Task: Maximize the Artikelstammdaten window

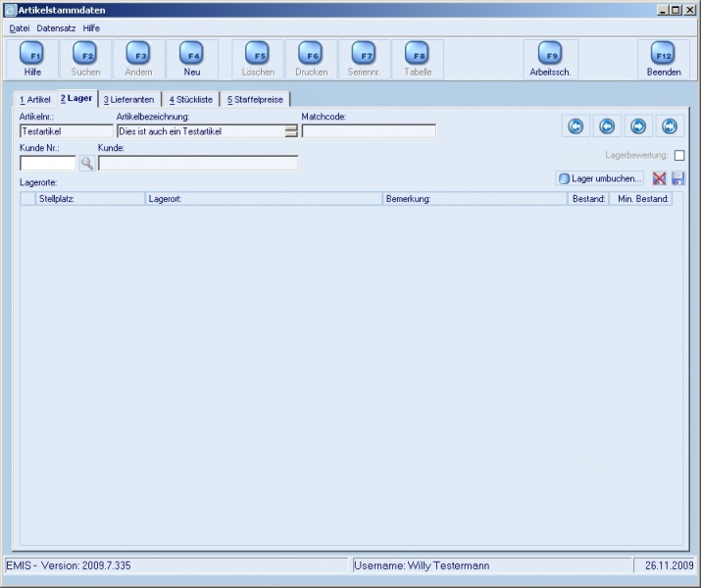Action: 676,10
